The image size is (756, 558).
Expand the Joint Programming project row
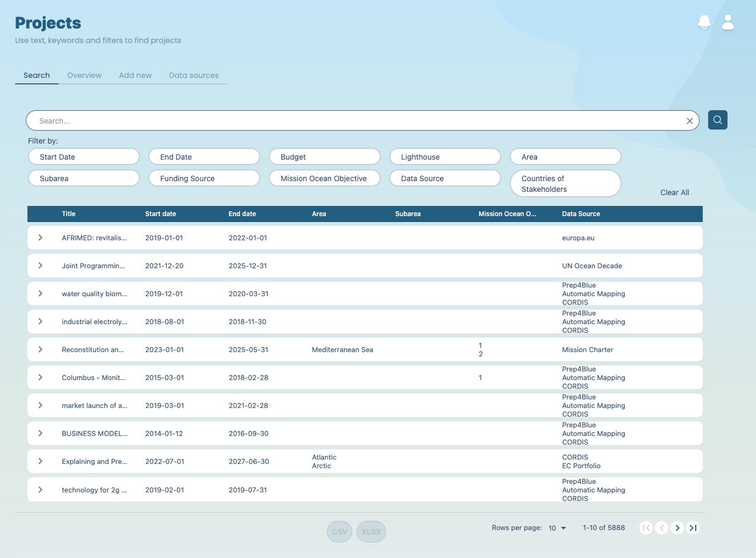40,266
